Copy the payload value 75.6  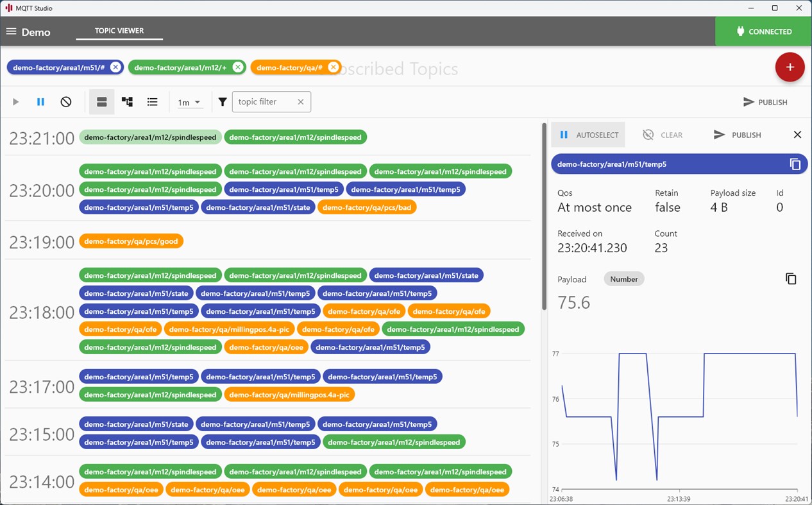pyautogui.click(x=791, y=278)
